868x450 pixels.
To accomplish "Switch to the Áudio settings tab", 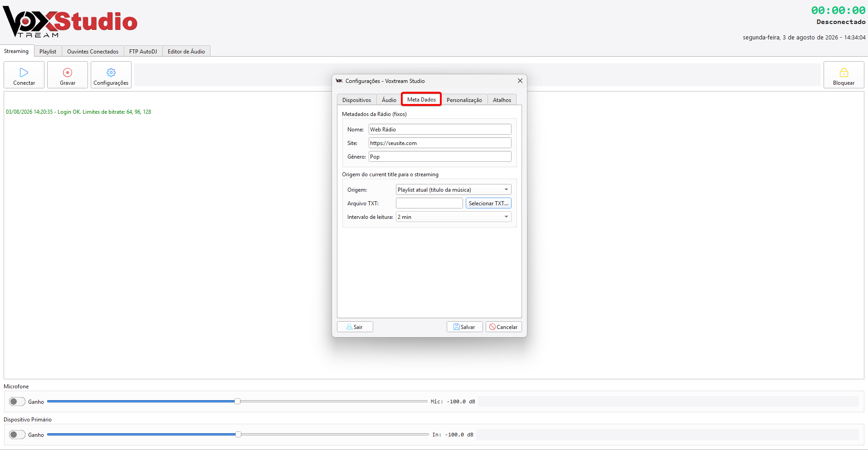I will click(389, 100).
